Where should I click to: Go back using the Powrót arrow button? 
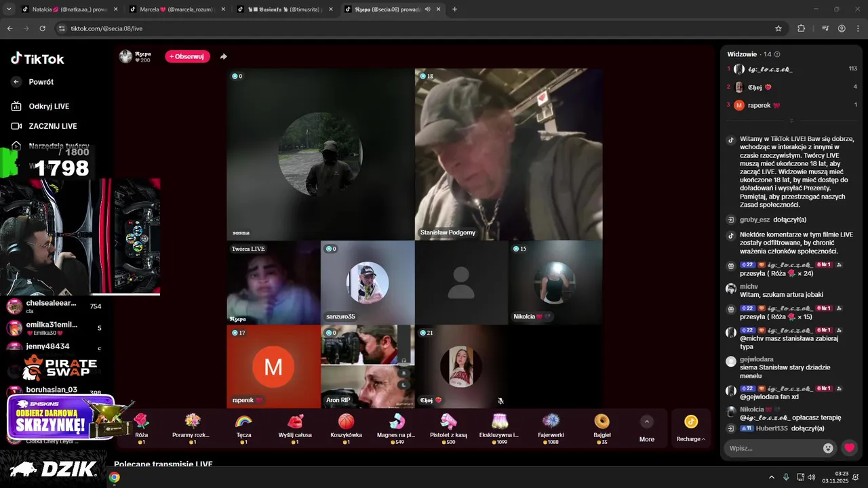point(16,82)
